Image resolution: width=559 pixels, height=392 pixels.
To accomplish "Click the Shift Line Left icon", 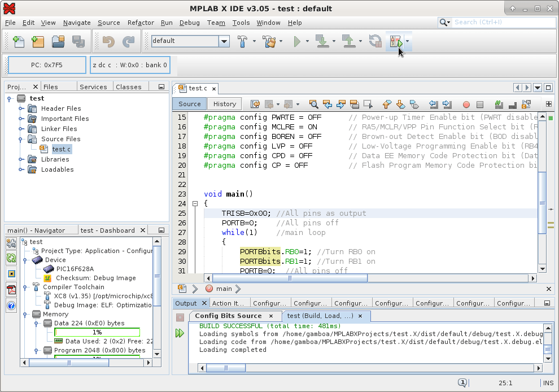I will [x=434, y=104].
